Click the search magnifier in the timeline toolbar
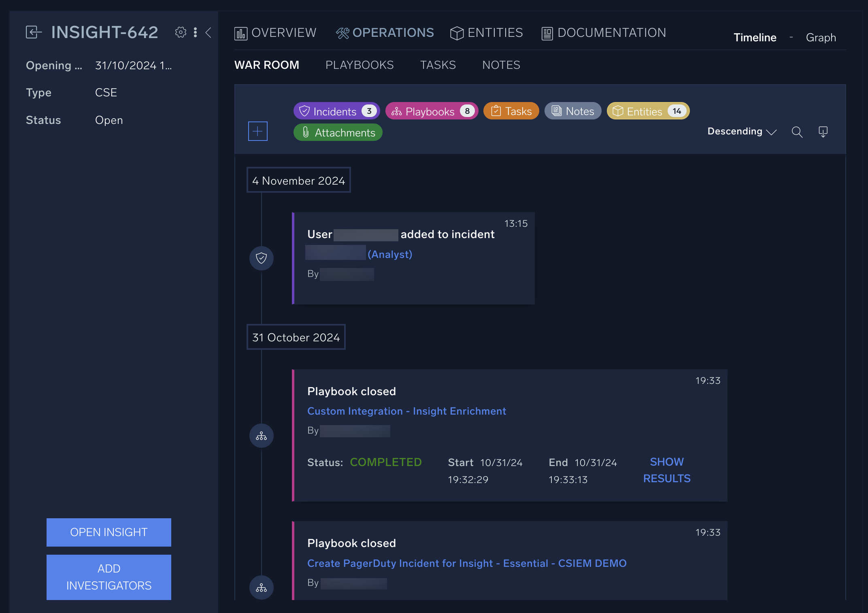The width and height of the screenshot is (868, 613). click(x=797, y=132)
